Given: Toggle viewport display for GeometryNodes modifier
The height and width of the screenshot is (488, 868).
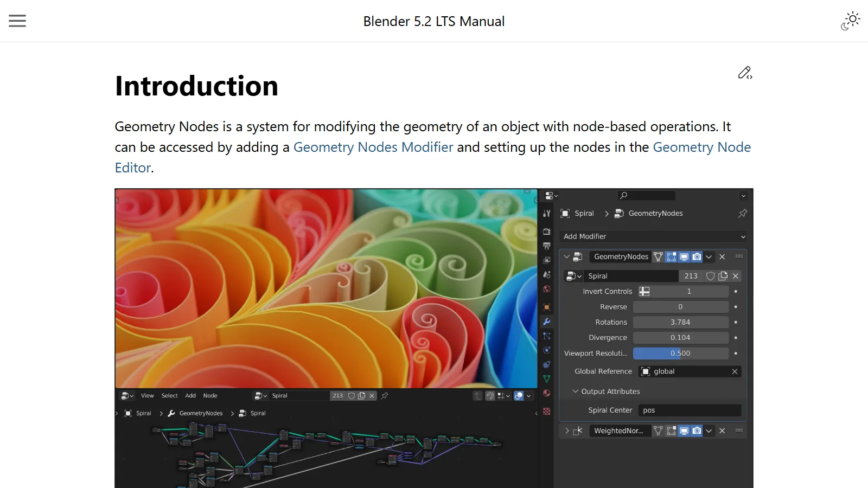Looking at the screenshot, I should (684, 256).
